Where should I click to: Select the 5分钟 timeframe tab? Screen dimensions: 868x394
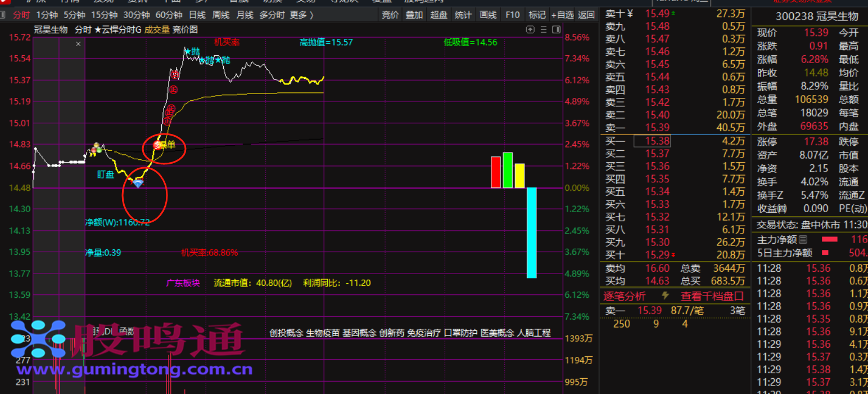[x=74, y=15]
